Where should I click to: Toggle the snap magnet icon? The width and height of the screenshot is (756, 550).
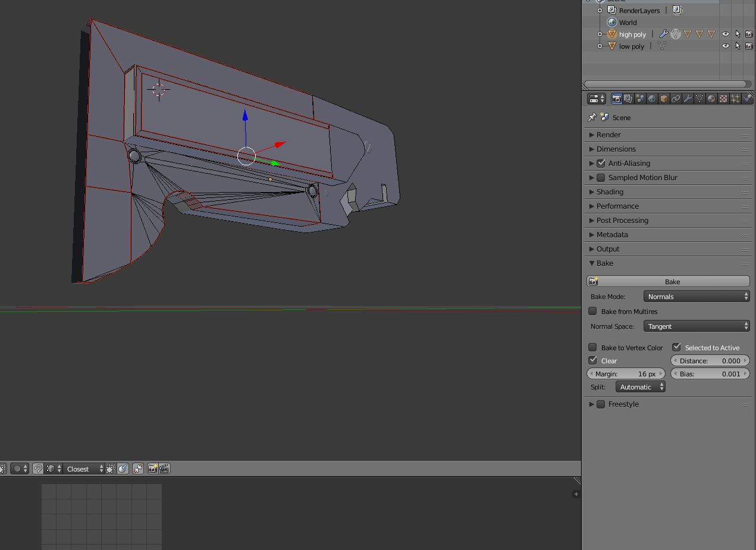[x=38, y=469]
